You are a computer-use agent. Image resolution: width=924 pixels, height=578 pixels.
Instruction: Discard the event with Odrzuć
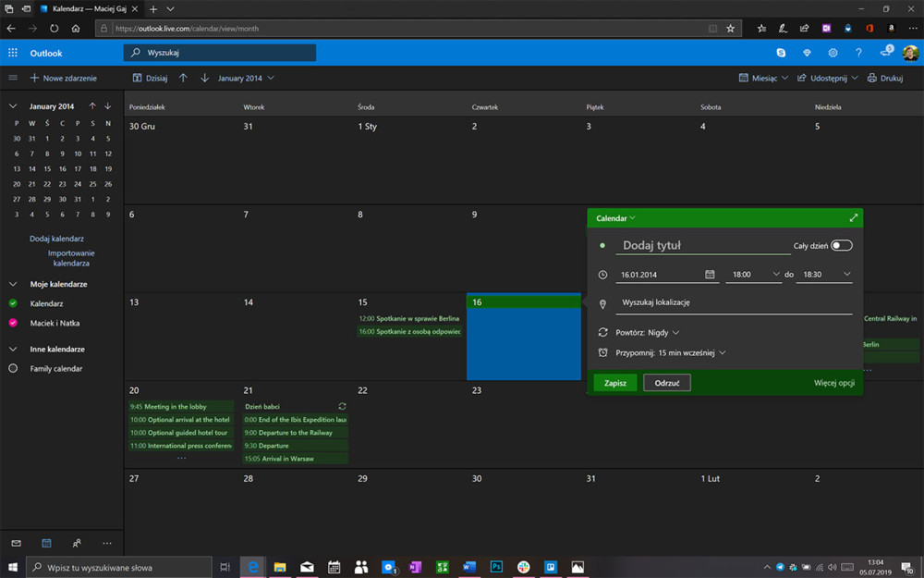667,383
